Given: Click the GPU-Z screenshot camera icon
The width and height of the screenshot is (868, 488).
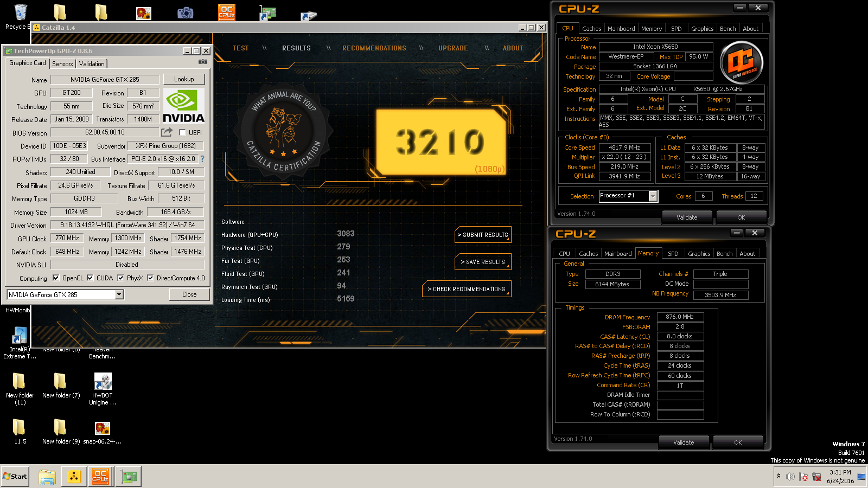Looking at the screenshot, I should (203, 62).
